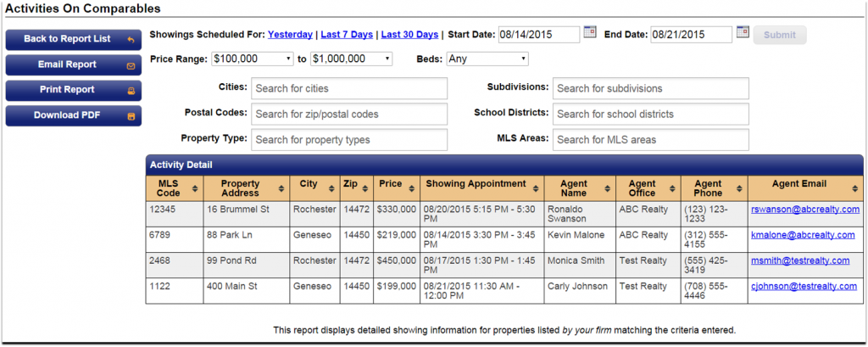The image size is (868, 347).
Task: Select MLS Code cell 6789
Action: pos(175,239)
